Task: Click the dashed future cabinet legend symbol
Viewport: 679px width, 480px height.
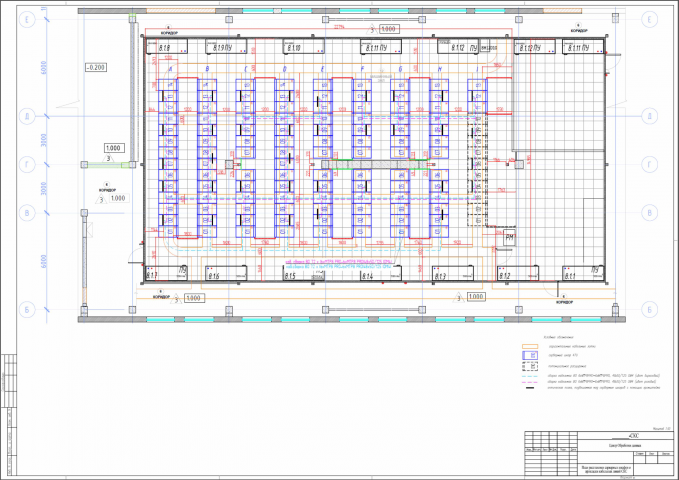Action: (530, 366)
